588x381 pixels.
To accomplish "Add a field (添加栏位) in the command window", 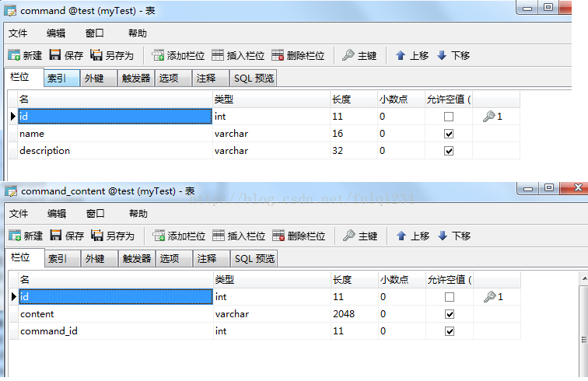I will [178, 55].
